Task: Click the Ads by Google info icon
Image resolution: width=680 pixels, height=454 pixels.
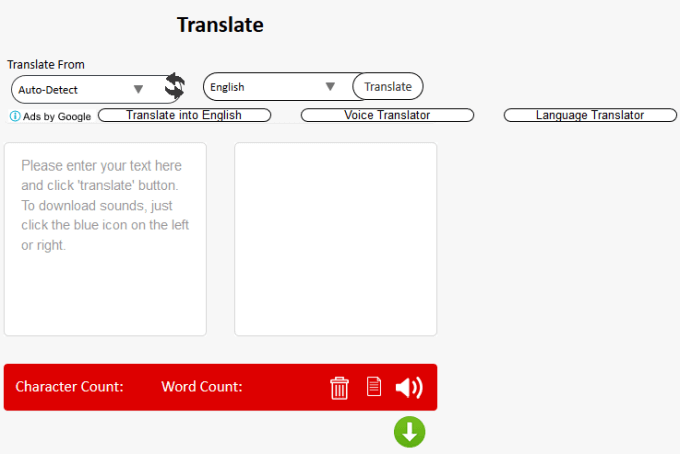Action: pyautogui.click(x=15, y=116)
